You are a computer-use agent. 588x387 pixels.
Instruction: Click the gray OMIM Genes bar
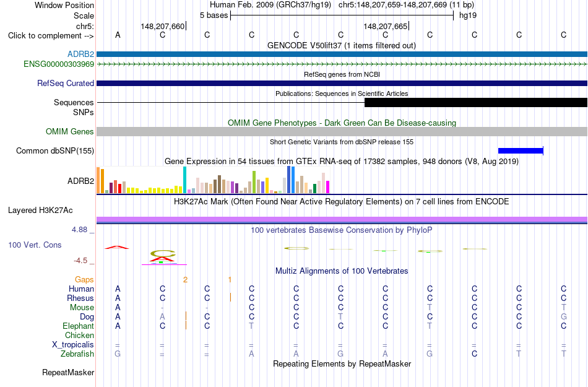click(x=342, y=132)
